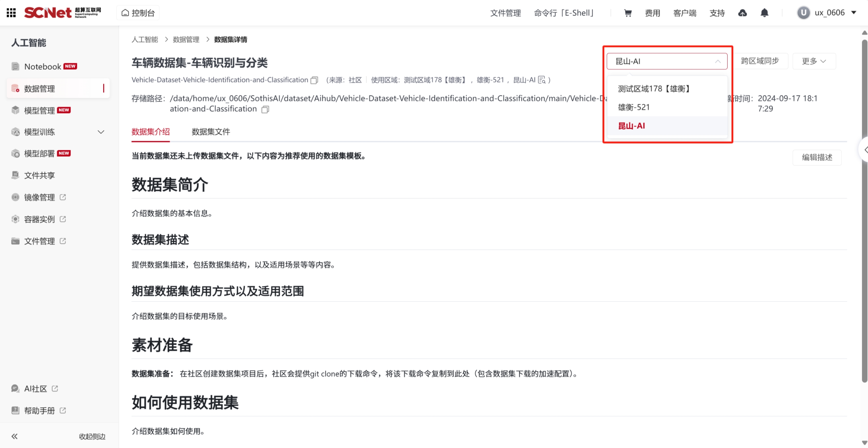
Task: View usage region details icon
Action: click(541, 80)
